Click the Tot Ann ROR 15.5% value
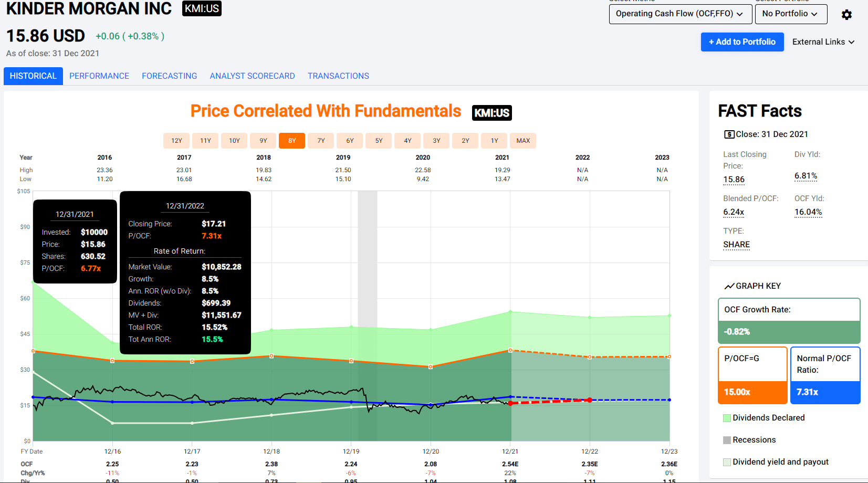The width and height of the screenshot is (868, 483). (x=212, y=339)
